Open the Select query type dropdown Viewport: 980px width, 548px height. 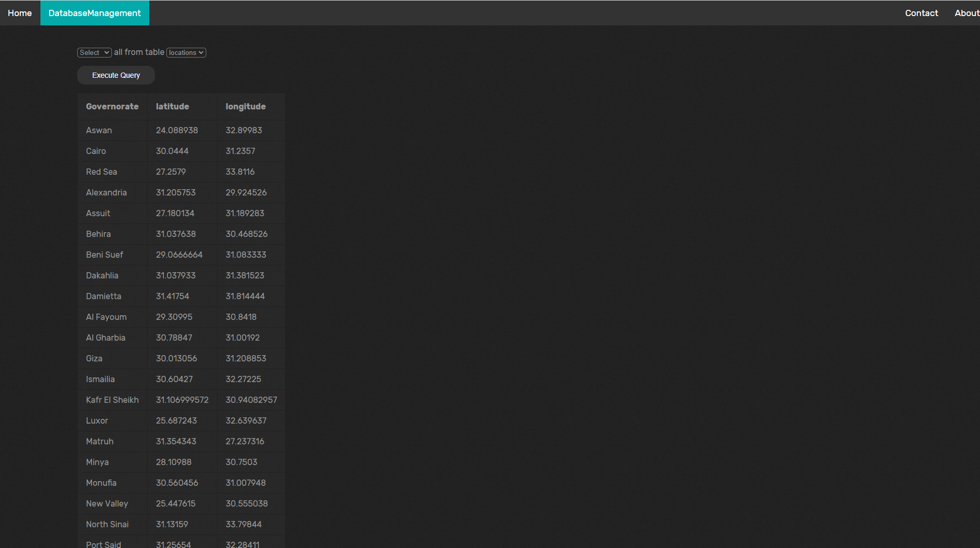94,52
